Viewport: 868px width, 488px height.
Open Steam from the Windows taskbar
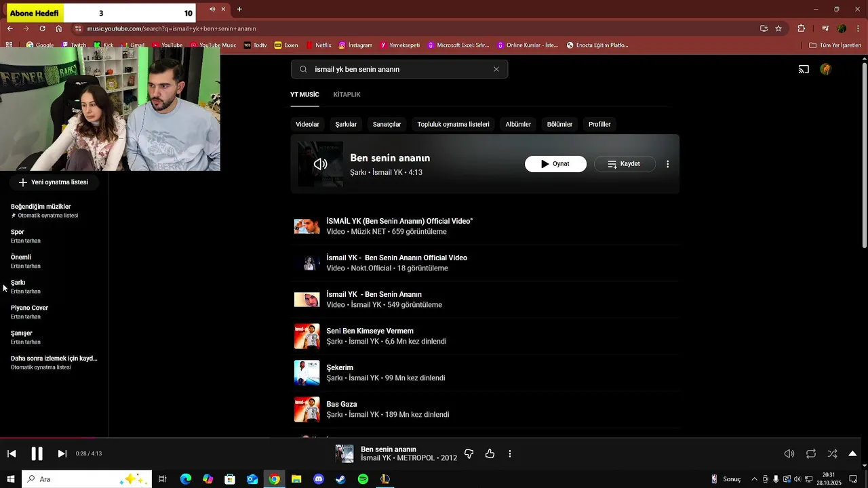coord(340,479)
